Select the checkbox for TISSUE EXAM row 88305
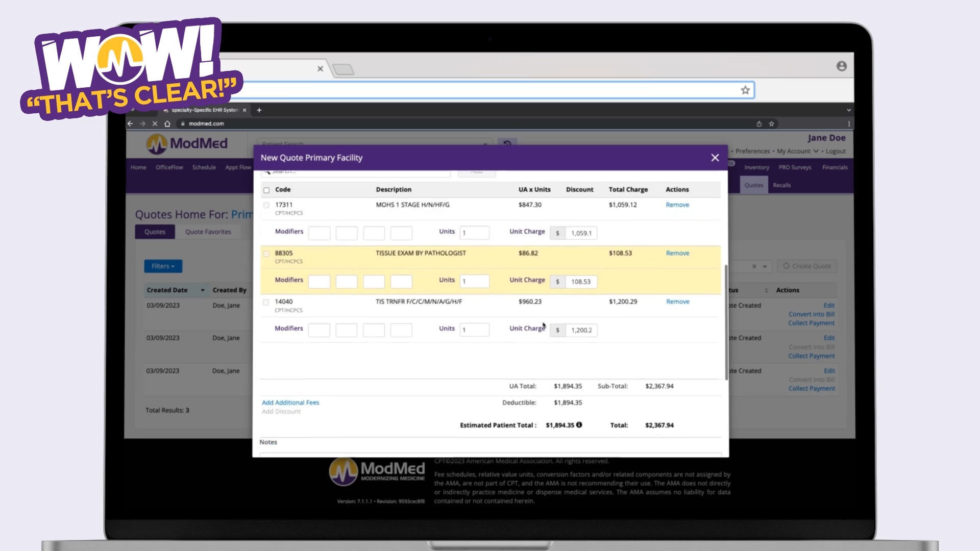The image size is (980, 551). [x=266, y=253]
